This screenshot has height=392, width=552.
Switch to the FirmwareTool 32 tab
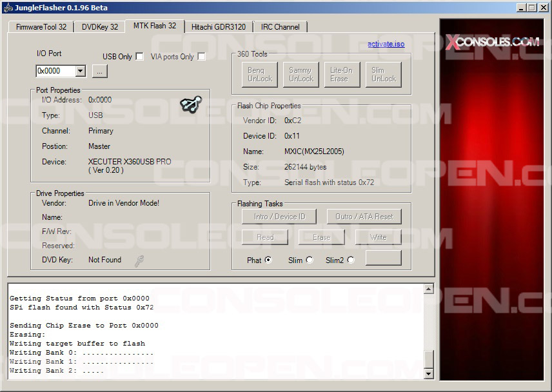coord(41,27)
